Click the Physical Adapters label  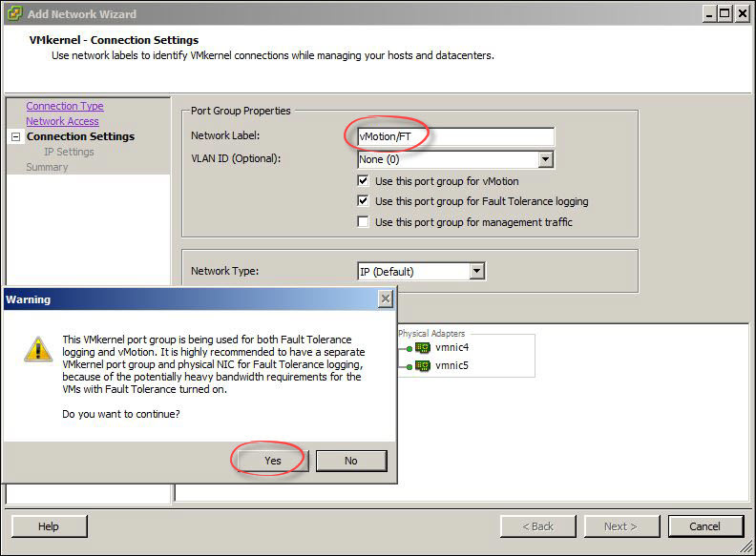(431, 334)
